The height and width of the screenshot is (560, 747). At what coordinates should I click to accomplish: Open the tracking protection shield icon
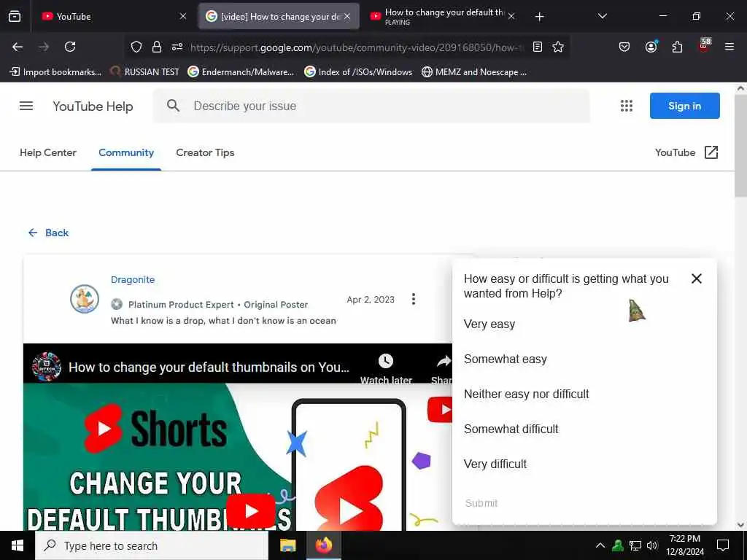[x=136, y=47]
